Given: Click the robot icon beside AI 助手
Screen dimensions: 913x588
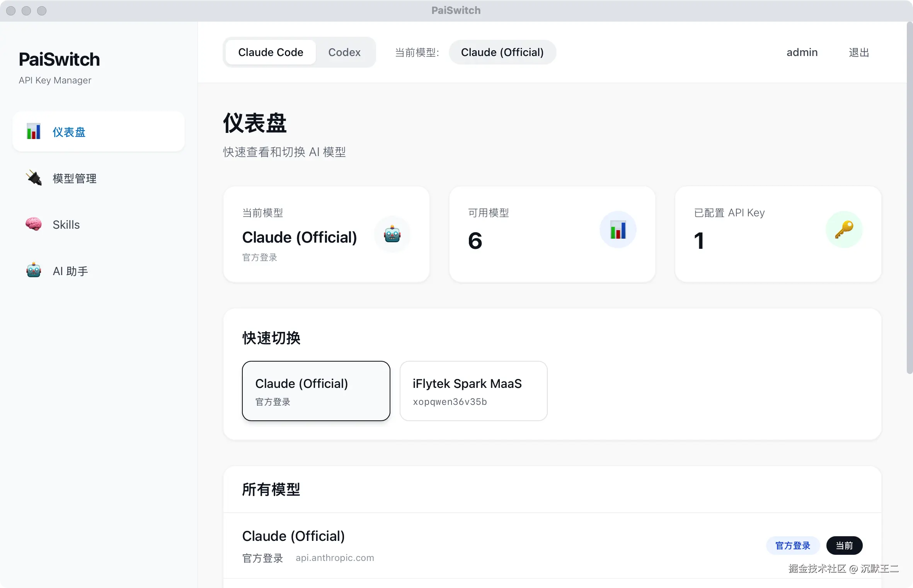Looking at the screenshot, I should point(34,270).
